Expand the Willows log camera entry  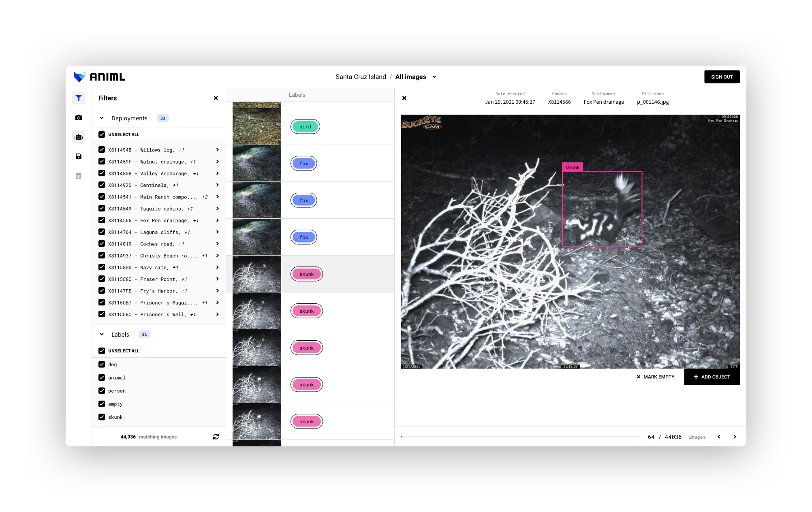point(218,150)
